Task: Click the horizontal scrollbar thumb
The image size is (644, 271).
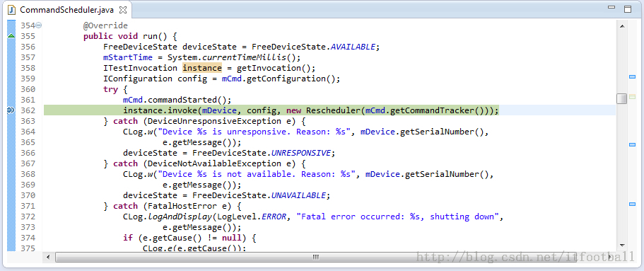Action: pyautogui.click(x=315, y=257)
